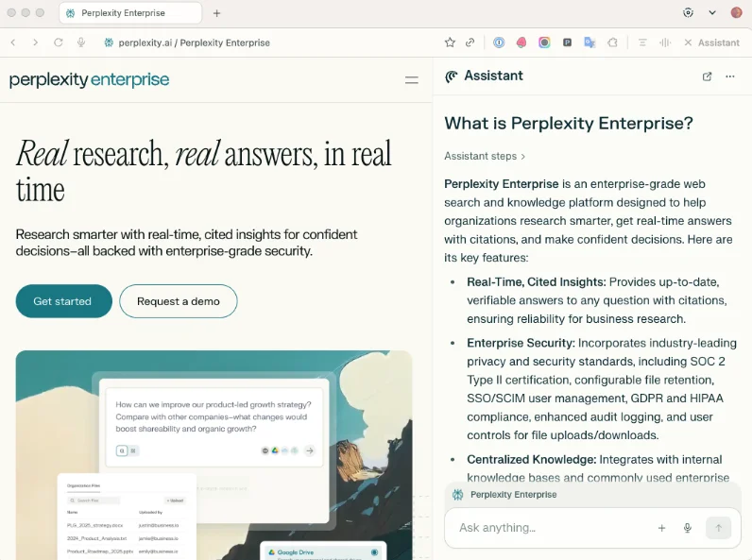The width and height of the screenshot is (752, 560).
Task: Click the Assistant logo icon in the panel header
Action: click(x=452, y=76)
